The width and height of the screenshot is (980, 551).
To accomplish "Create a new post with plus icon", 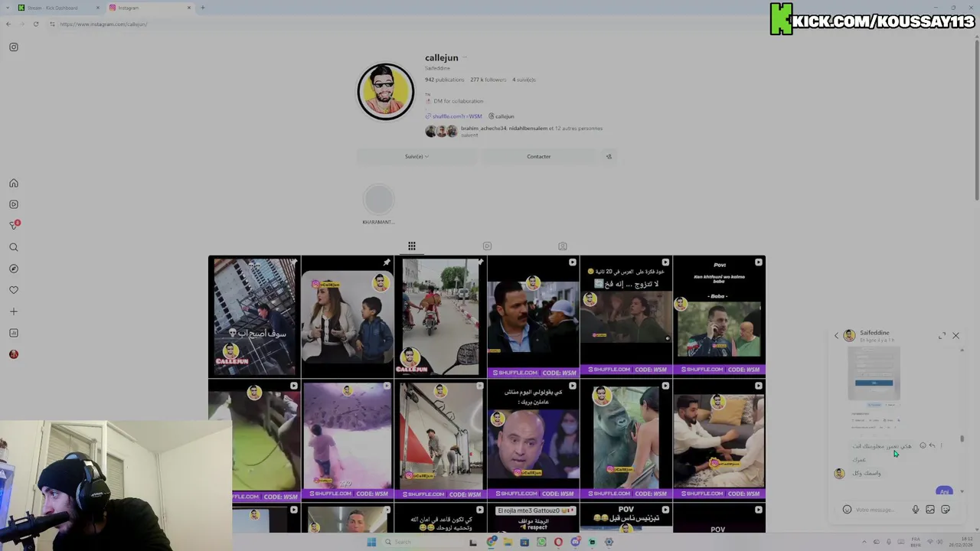I will (x=14, y=311).
